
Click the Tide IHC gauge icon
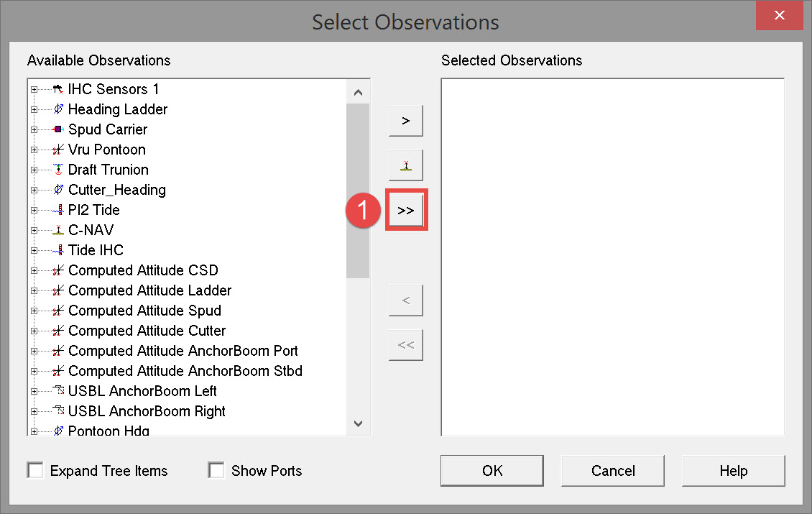(x=58, y=250)
